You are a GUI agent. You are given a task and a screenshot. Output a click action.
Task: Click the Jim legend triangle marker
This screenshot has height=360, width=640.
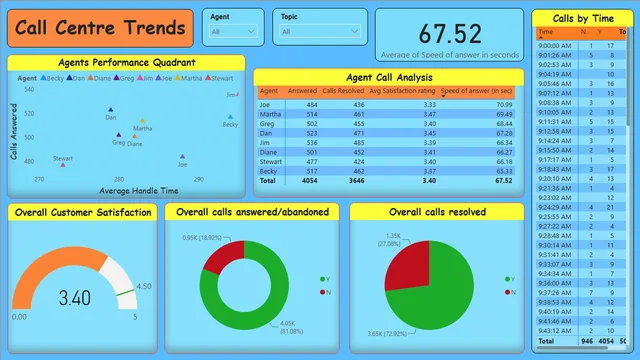(x=140, y=78)
